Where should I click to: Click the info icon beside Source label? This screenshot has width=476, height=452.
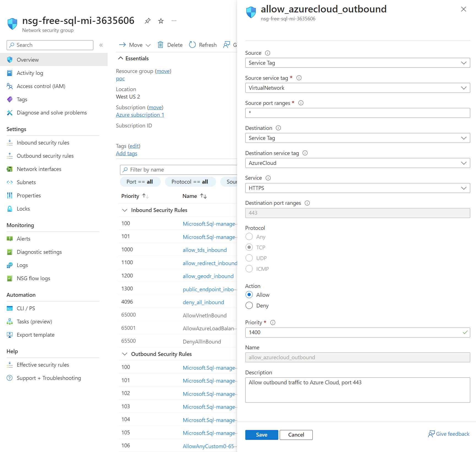coord(267,53)
